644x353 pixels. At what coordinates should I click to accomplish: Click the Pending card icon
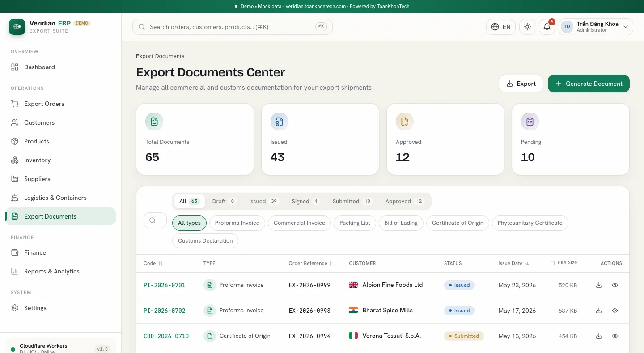click(x=530, y=122)
